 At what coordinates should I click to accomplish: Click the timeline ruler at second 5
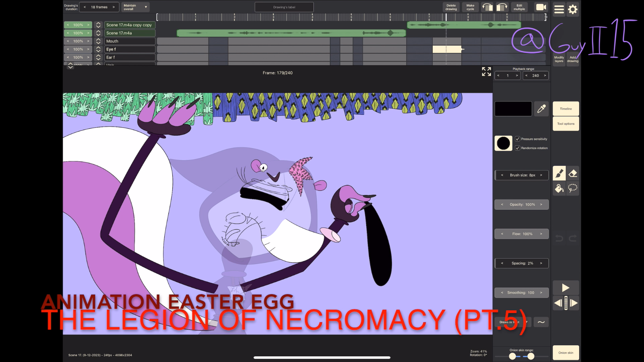351,17
